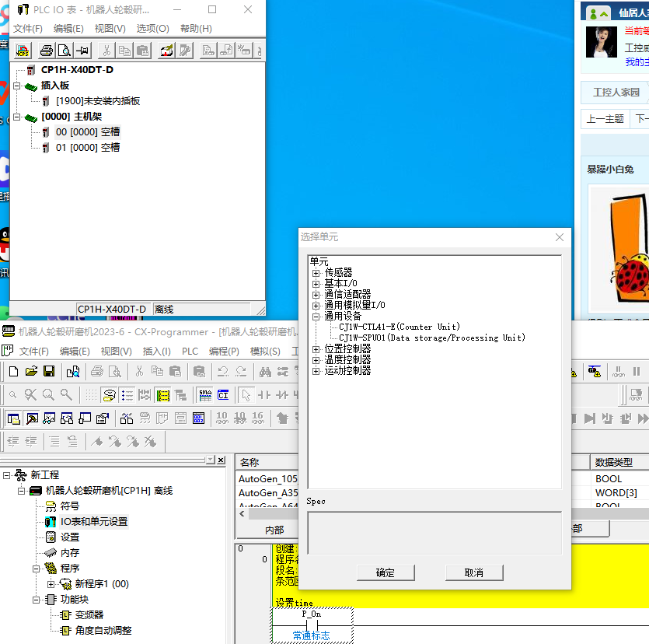Viewport: 649px width, 644px height.
Task: Click the 确定 button in dialog
Action: (385, 572)
